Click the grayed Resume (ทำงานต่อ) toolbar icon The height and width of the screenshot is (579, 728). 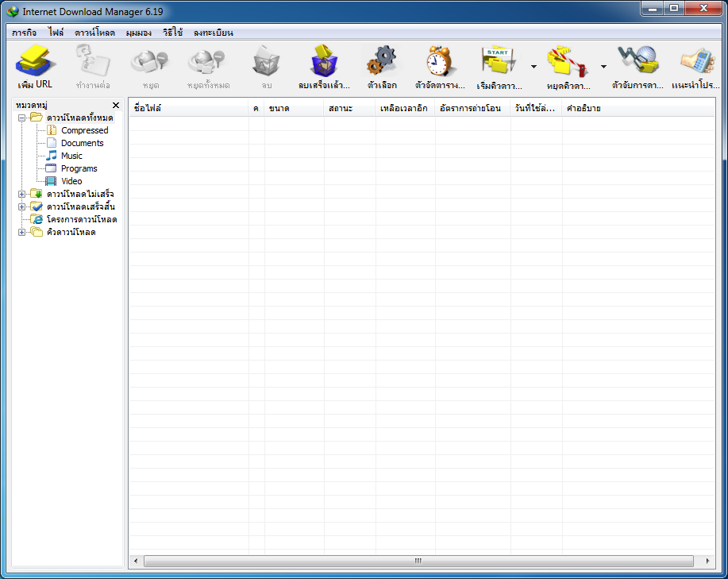pyautogui.click(x=93, y=60)
